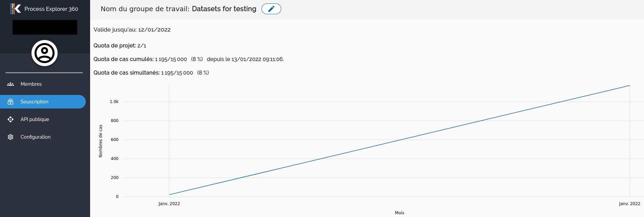Select the Souscription menu entry
644x217 pixels.
[35, 102]
